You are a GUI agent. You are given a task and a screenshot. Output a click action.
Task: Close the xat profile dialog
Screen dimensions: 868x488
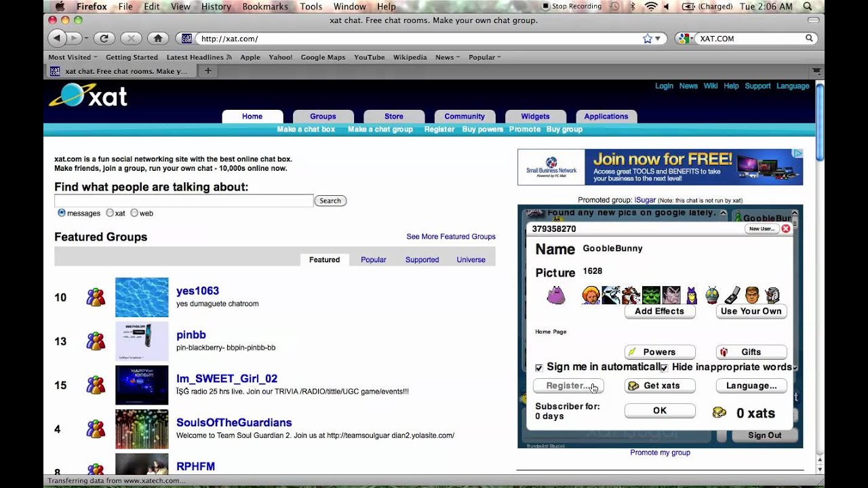pyautogui.click(x=786, y=229)
